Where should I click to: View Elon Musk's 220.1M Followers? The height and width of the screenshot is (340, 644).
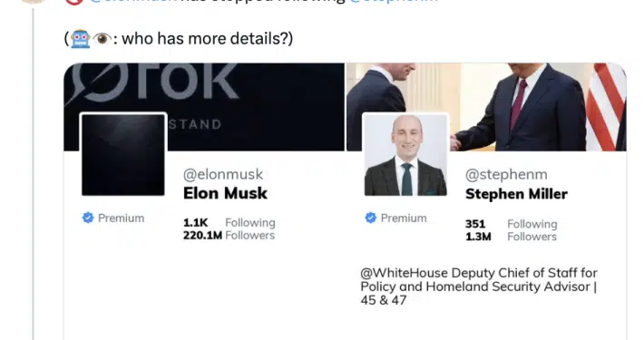(229, 236)
